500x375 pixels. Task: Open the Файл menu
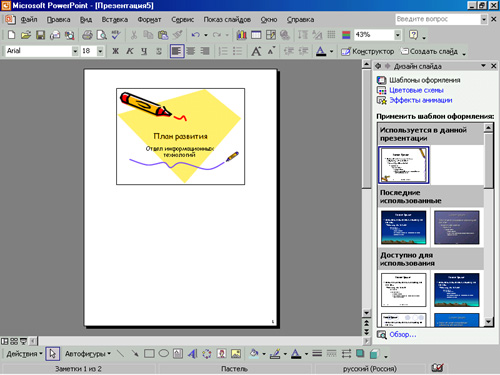click(x=29, y=20)
